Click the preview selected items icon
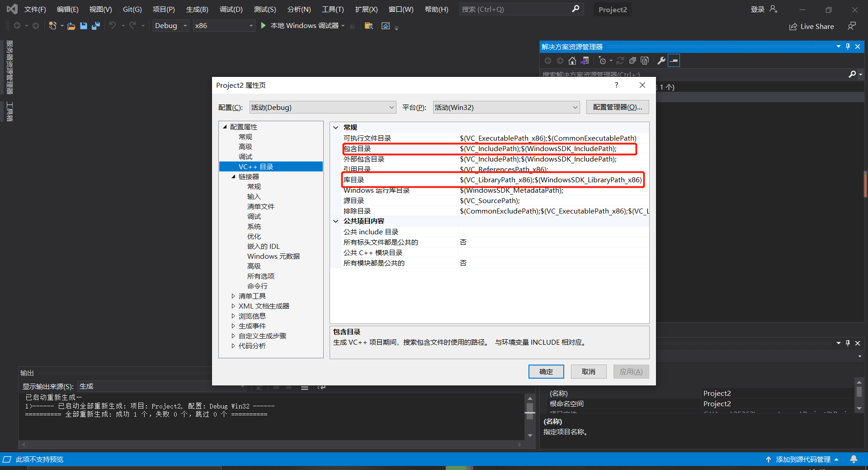 (x=674, y=61)
